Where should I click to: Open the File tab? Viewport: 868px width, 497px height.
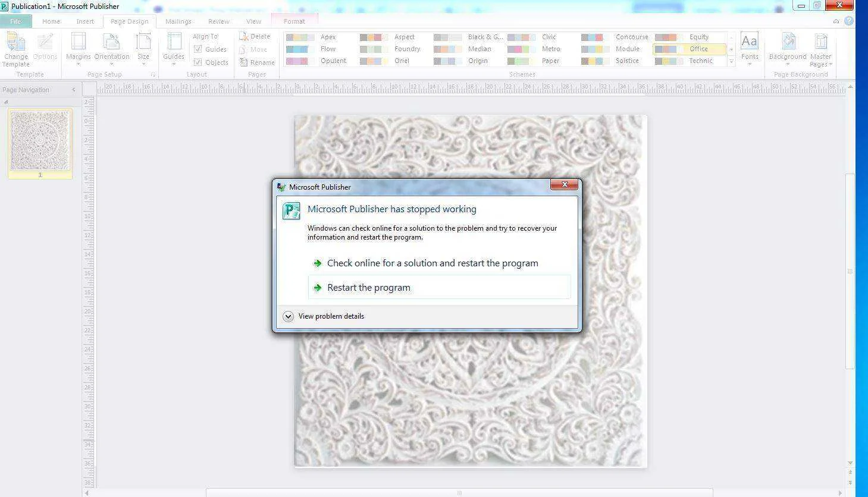click(15, 21)
